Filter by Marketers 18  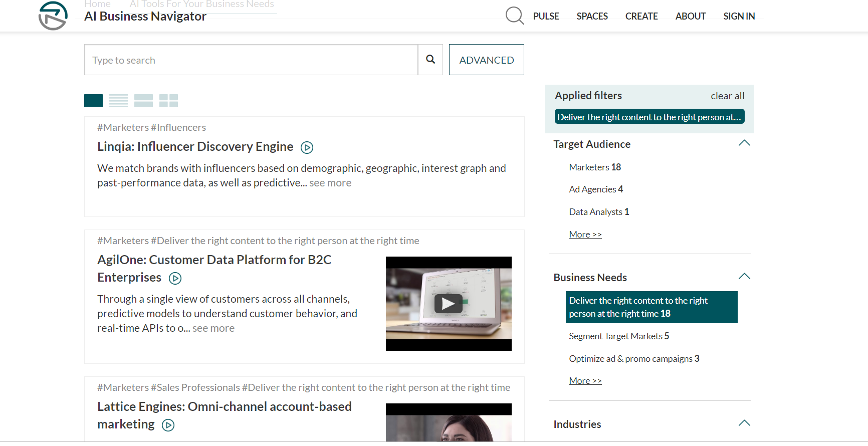click(x=595, y=167)
